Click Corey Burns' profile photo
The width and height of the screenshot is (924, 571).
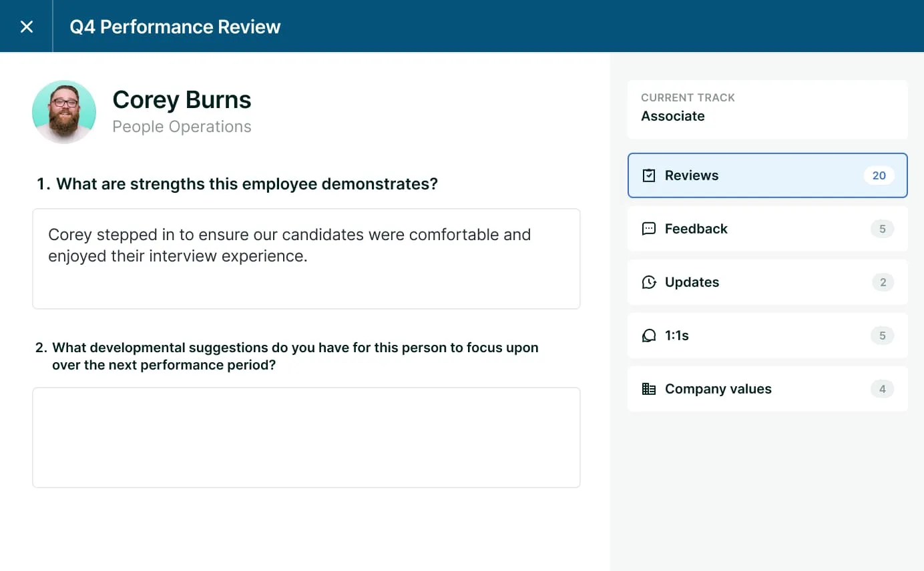coord(64,112)
